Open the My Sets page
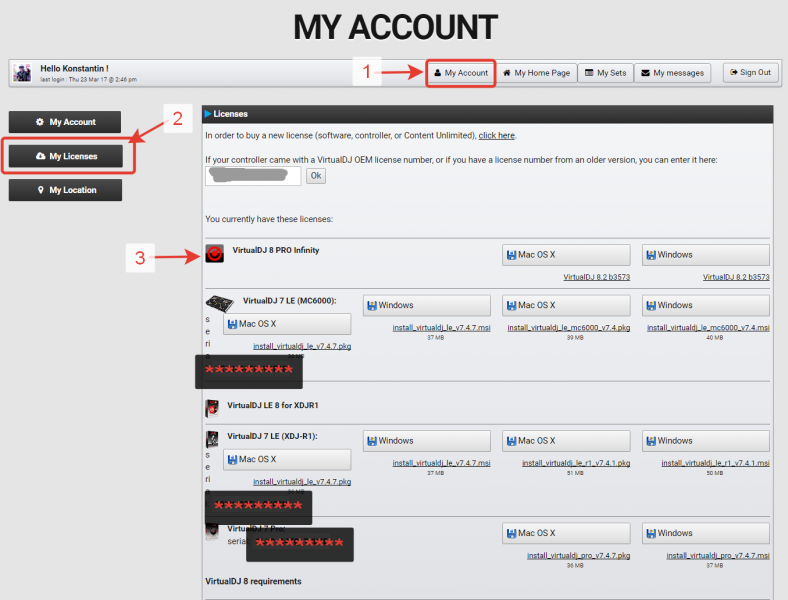Image resolution: width=788 pixels, height=600 pixels. [605, 73]
